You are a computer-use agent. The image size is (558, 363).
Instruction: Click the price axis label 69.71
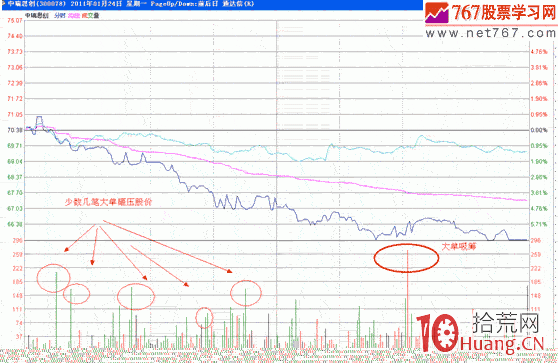(15, 146)
